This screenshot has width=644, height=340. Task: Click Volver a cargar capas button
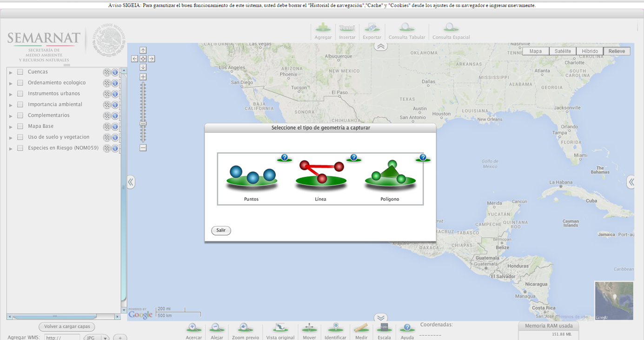[67, 327]
